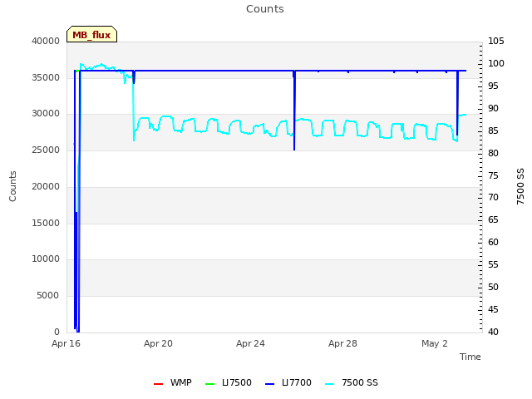Click the blue LI7700 drop spike near Apr 26
Image resolution: width=532 pixels, height=399 pixels.
coord(294,111)
